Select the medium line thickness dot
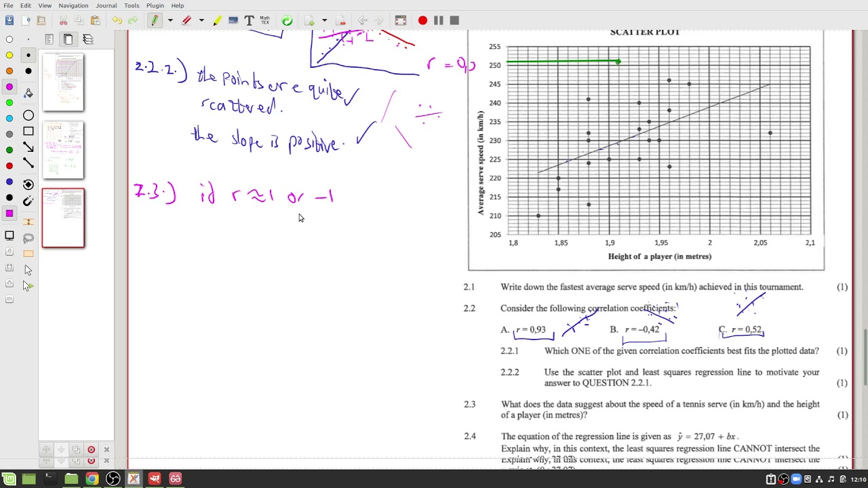The height and width of the screenshot is (488, 868). coord(28,55)
